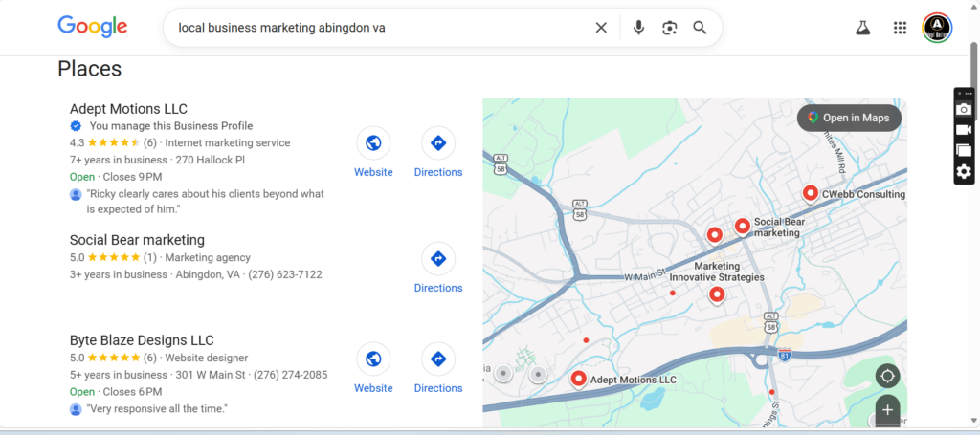Click Byte Blaze 'Closes 6 PM' hours text
Viewport: 980px width, 435px height.
(132, 392)
